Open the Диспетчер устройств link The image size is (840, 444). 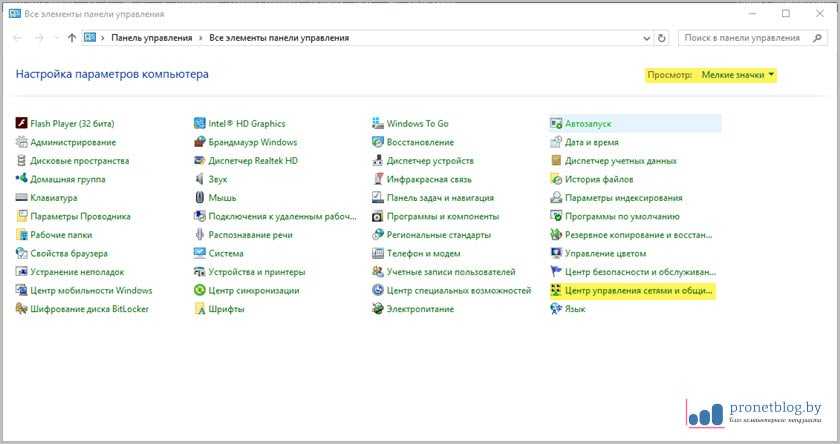coord(430,161)
